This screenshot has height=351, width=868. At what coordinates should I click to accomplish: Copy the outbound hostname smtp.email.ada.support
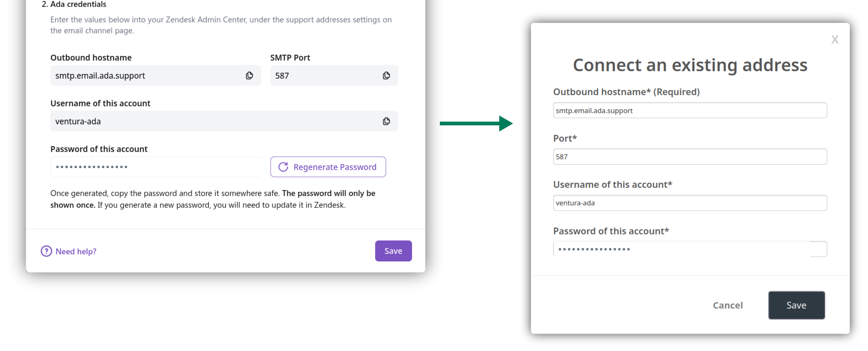tap(249, 75)
